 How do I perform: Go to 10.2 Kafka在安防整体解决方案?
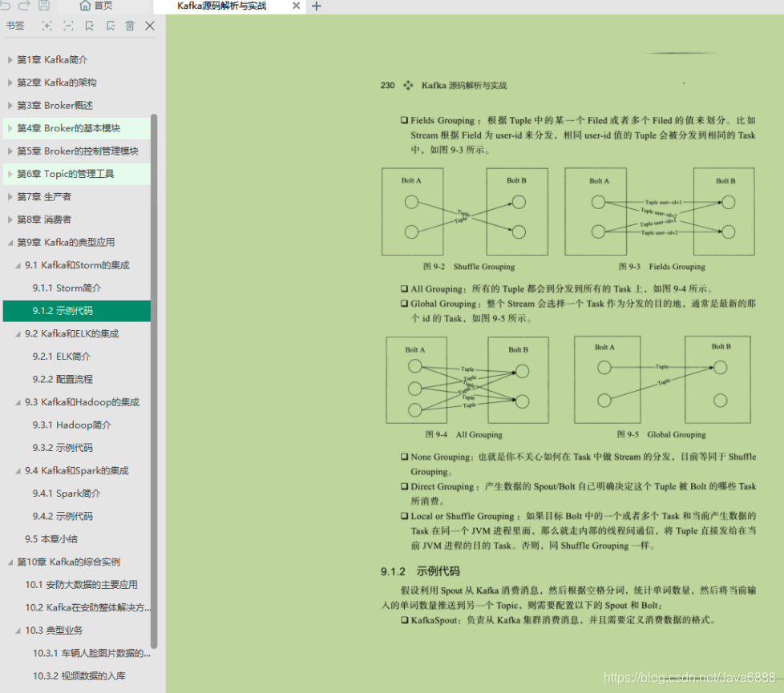point(87,607)
